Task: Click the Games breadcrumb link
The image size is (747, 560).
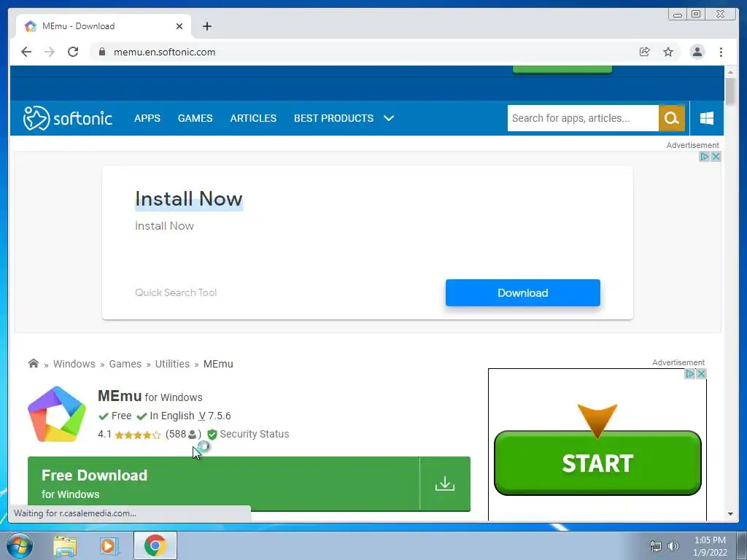Action: pyautogui.click(x=125, y=364)
